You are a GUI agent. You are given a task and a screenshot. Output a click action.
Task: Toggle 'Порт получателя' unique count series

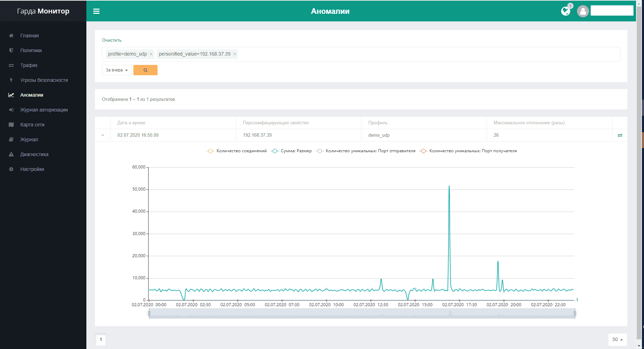(468, 151)
